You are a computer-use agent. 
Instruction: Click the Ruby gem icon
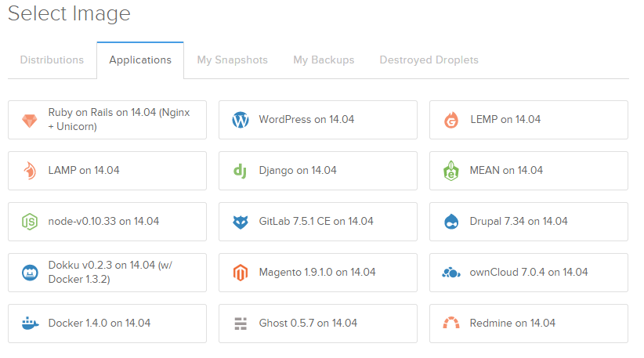(x=30, y=121)
